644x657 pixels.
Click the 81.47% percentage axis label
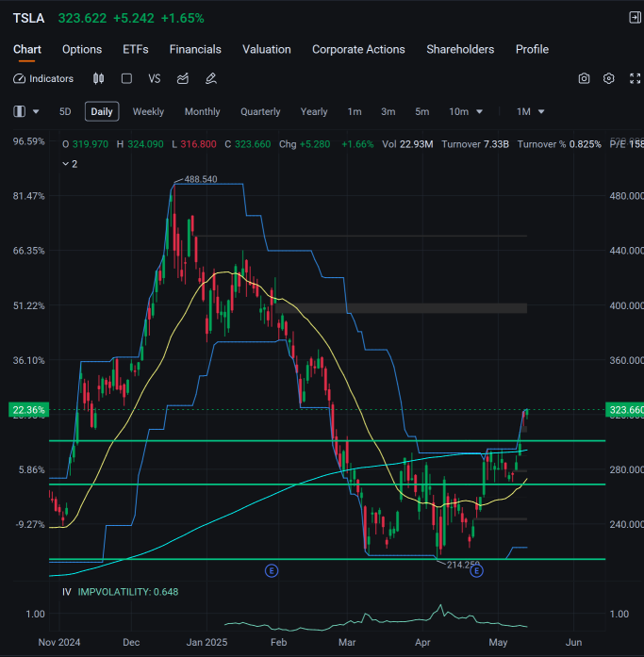point(29,196)
